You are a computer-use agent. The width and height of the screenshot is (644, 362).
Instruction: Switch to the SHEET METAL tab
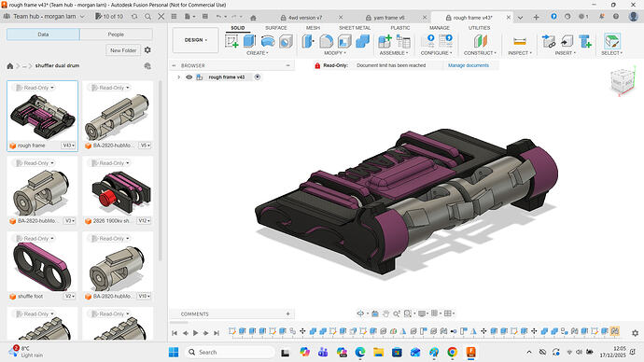355,28
